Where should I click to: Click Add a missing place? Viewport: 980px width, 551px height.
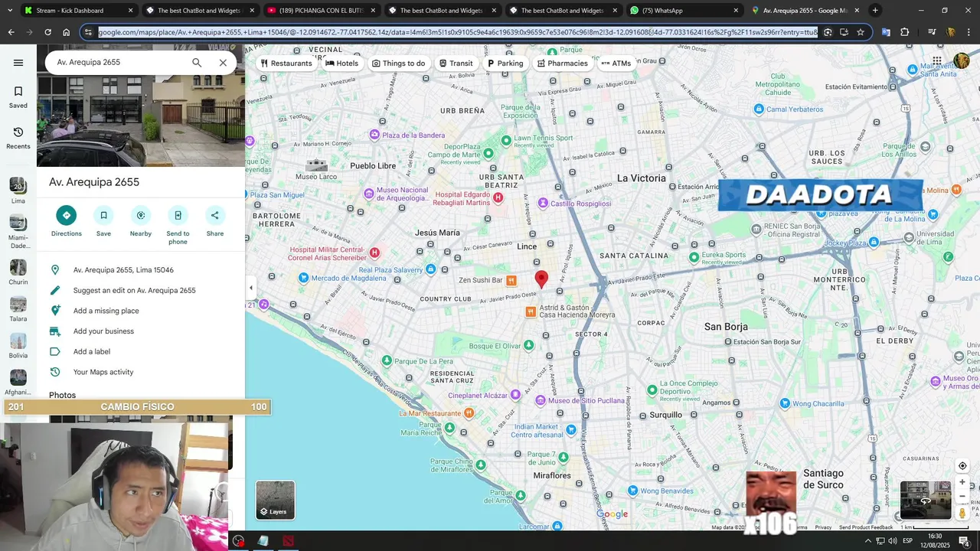coord(141,311)
